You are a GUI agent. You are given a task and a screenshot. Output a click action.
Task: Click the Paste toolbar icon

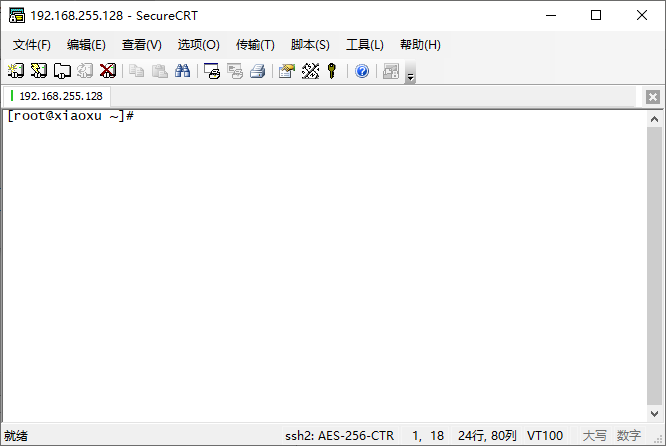[x=160, y=71]
